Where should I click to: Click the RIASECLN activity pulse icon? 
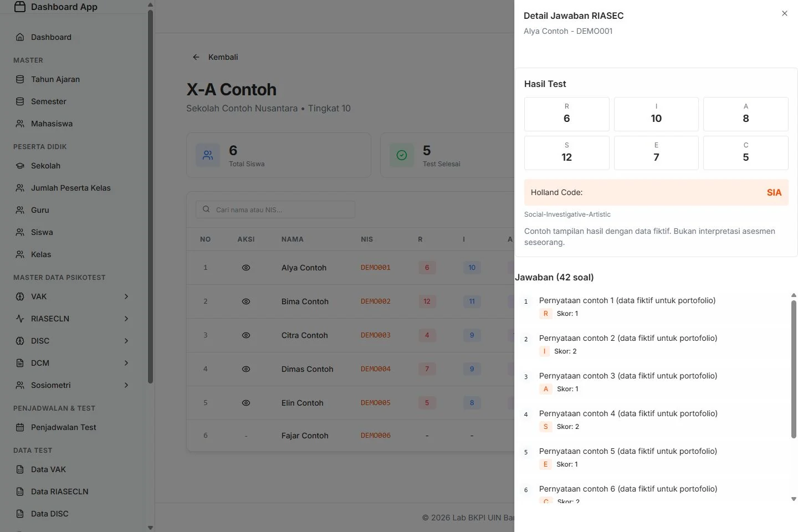tap(20, 319)
